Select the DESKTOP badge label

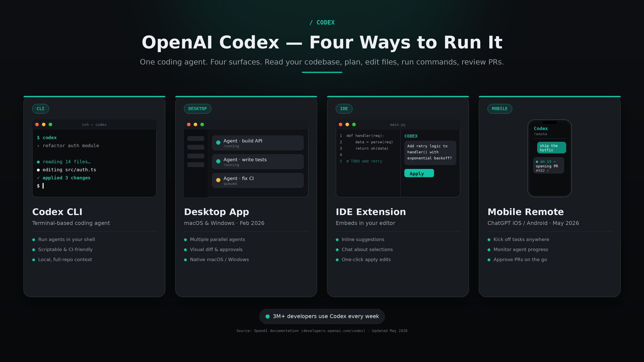(198, 109)
